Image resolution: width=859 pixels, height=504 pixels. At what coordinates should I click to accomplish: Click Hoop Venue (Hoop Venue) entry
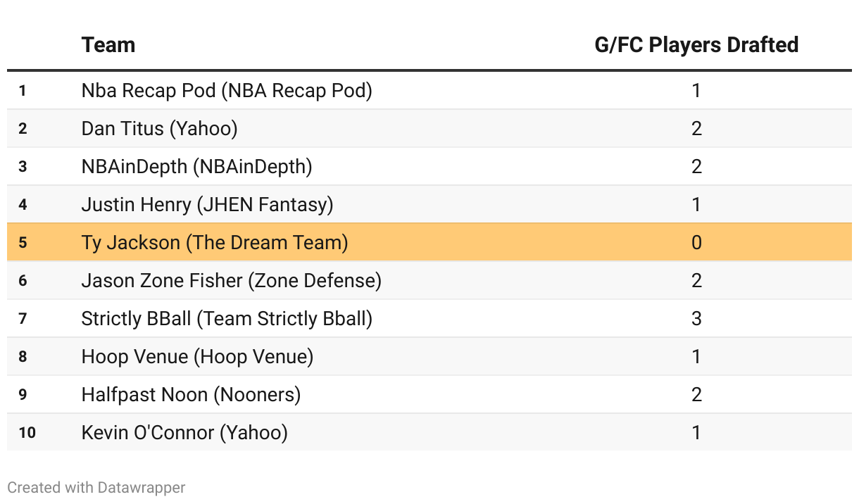(197, 357)
